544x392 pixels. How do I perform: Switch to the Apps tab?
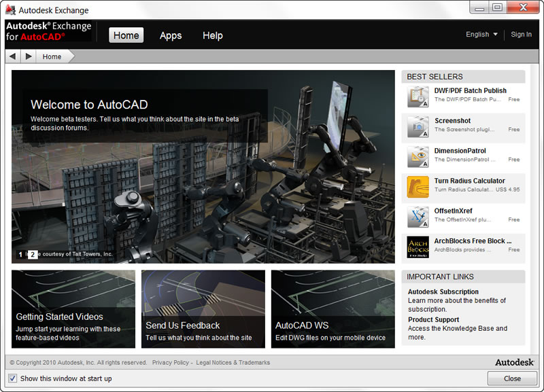click(x=171, y=35)
